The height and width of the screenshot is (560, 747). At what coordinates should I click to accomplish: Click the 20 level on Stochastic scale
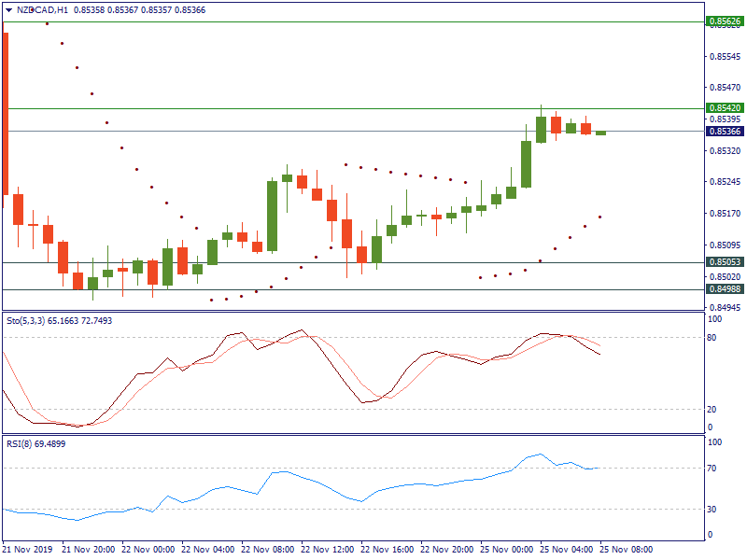pyautogui.click(x=713, y=410)
